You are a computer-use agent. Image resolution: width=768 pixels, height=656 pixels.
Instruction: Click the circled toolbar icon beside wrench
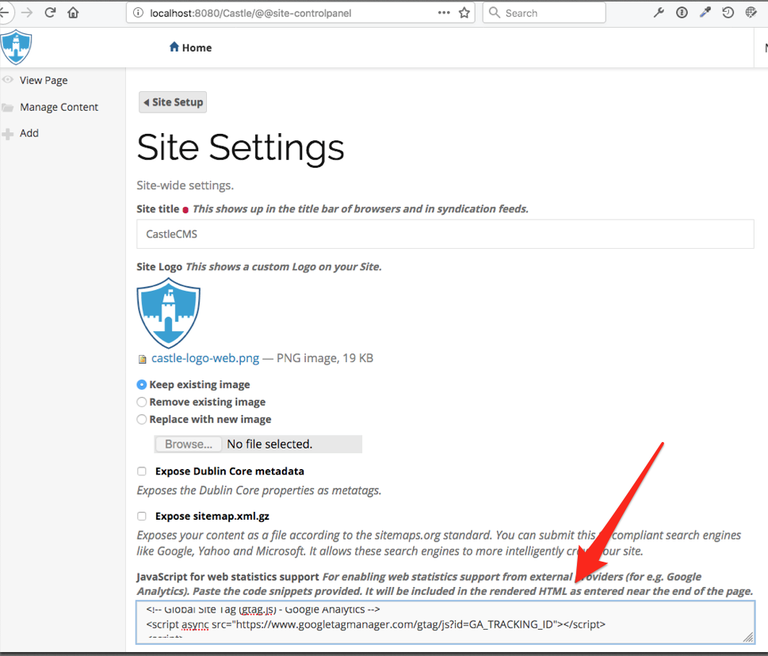682,13
